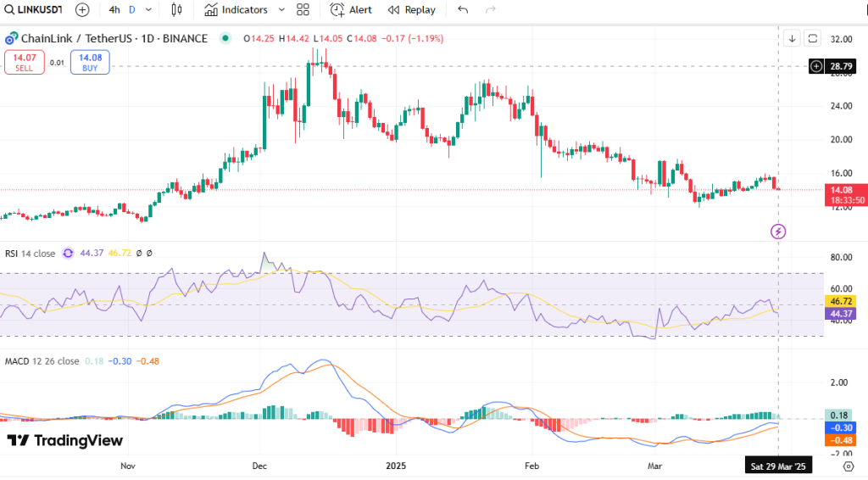Click the Dec label on time axis
868x480 pixels.
click(x=259, y=466)
